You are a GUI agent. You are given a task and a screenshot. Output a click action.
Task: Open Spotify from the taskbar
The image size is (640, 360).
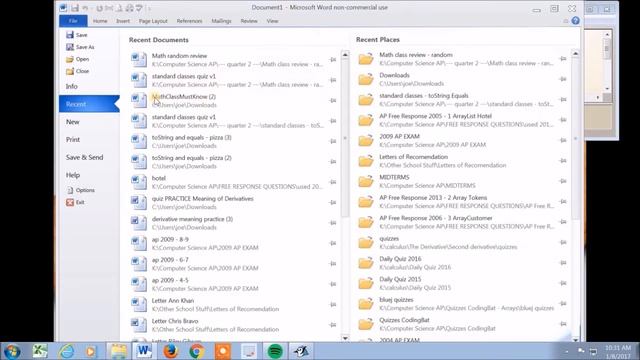[x=275, y=351]
